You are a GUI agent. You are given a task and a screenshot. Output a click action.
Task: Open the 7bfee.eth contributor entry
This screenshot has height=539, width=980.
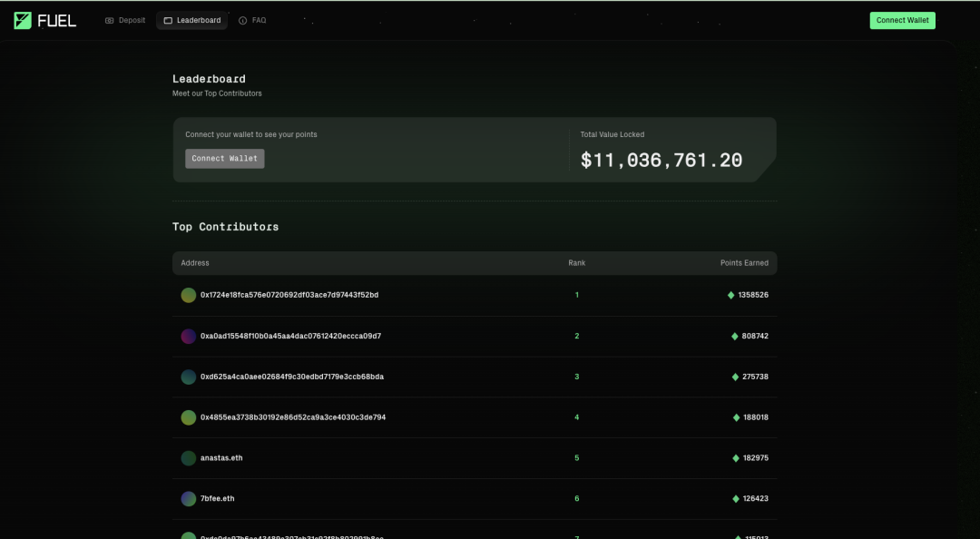218,499
